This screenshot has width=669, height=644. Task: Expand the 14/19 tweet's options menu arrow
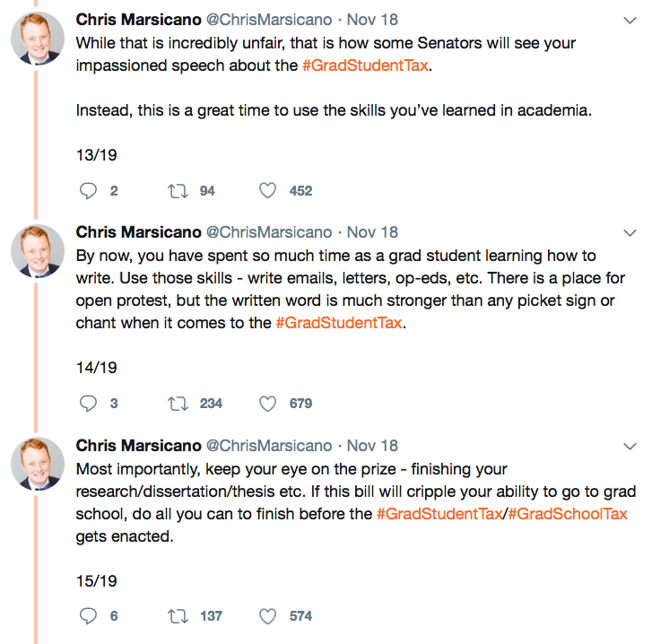point(630,233)
